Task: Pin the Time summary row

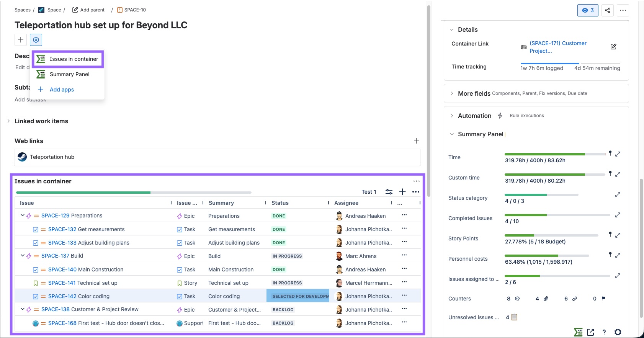Action: click(x=610, y=153)
